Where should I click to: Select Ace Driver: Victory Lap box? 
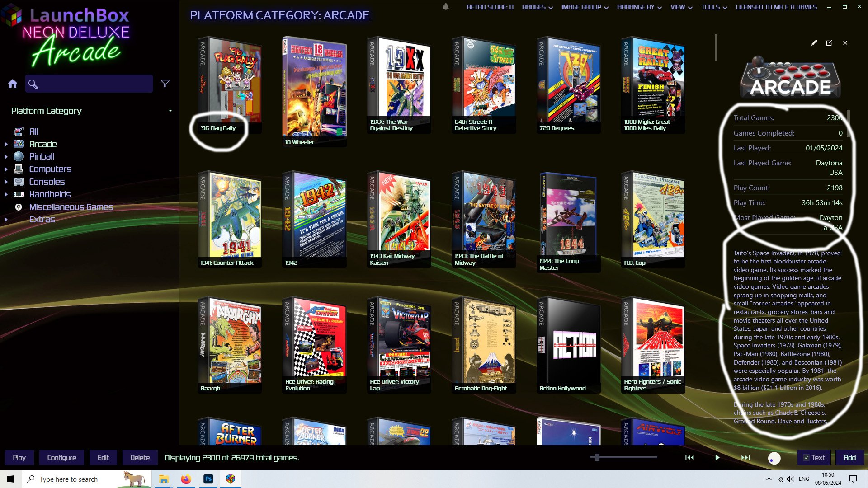399,345
